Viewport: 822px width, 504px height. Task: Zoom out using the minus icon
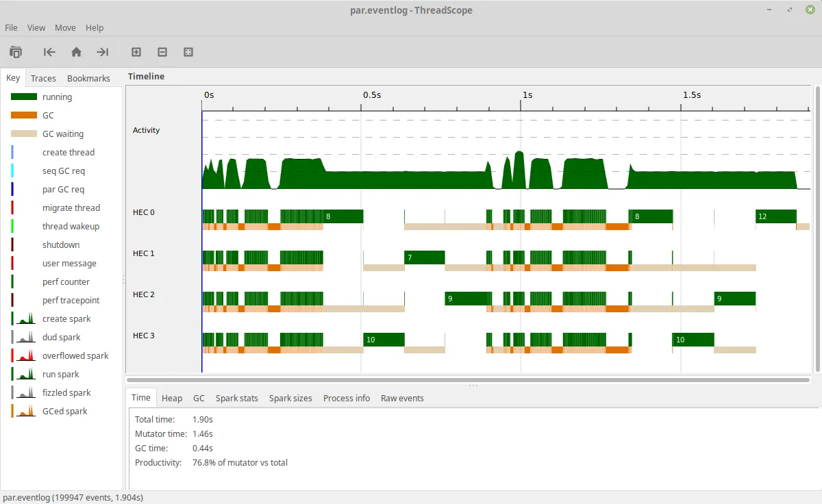[162, 52]
